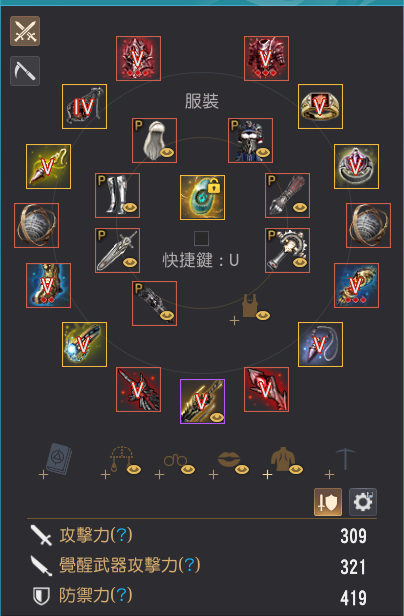The width and height of the screenshot is (404, 616).
Task: Click the red helmet equipment slot
Action: (138, 59)
